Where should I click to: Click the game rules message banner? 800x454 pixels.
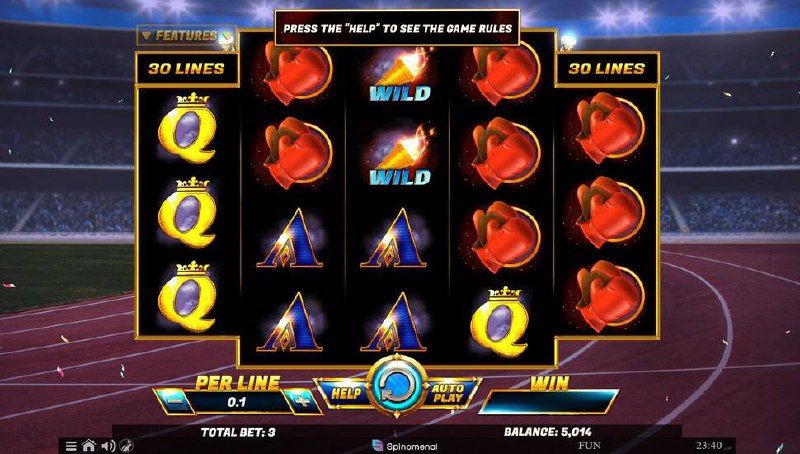click(x=397, y=28)
